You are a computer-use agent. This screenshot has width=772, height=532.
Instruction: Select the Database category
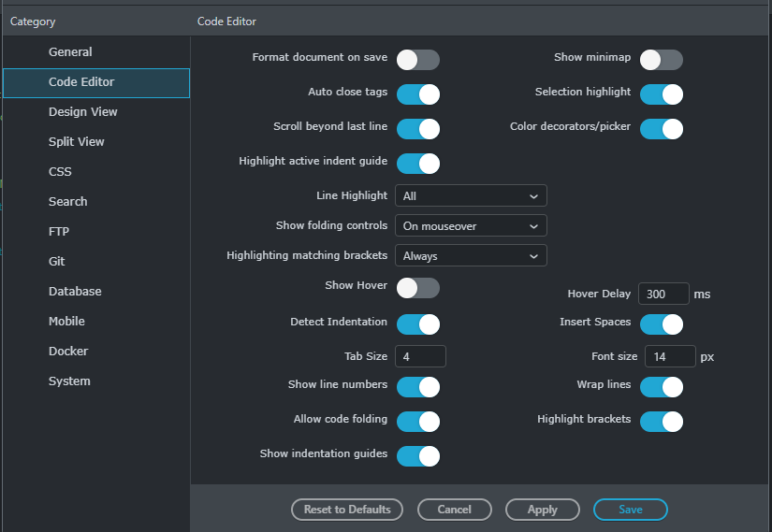tap(96, 292)
